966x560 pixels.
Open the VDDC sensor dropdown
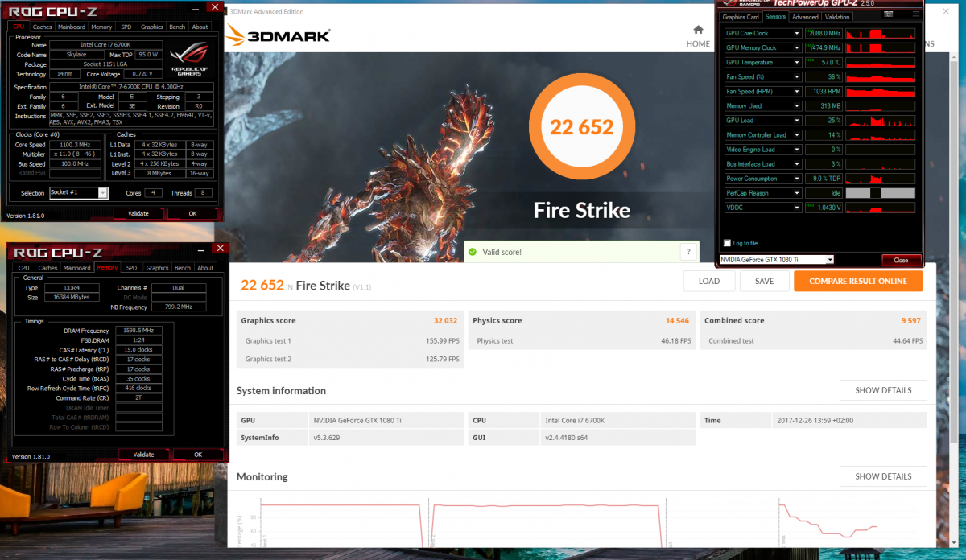pyautogui.click(x=798, y=208)
